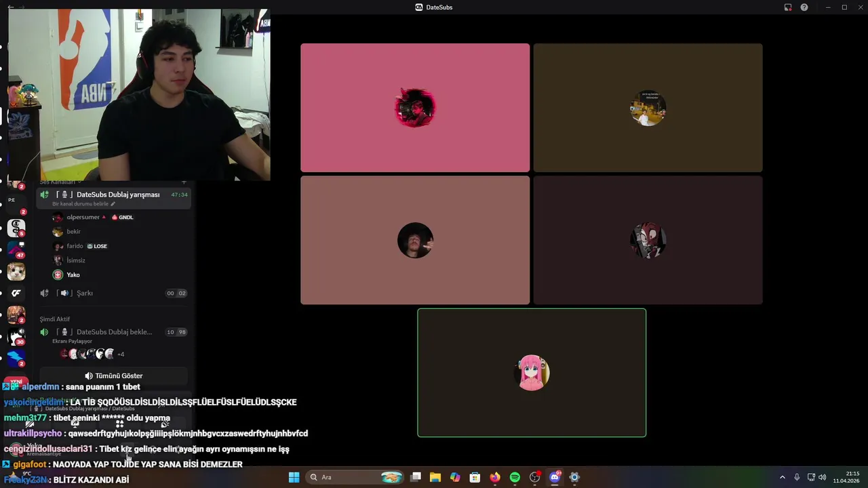
Task: Open Firefox from the taskbar
Action: (495, 477)
